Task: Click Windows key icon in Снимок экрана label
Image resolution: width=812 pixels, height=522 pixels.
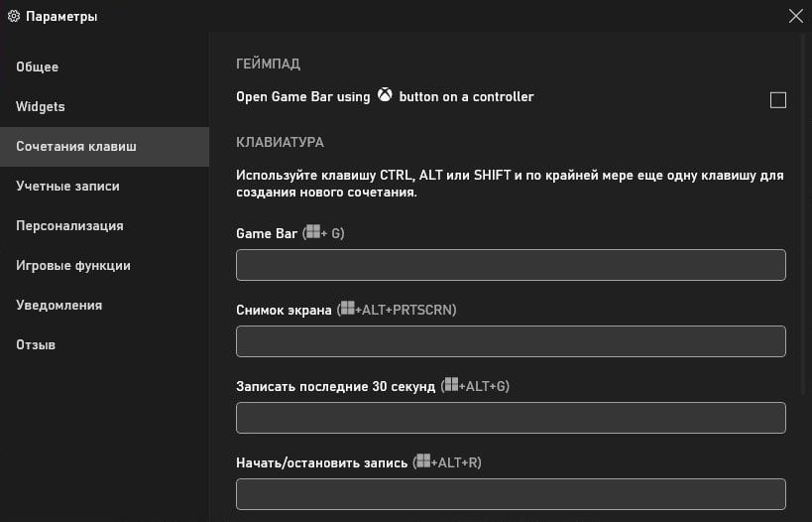Action: click(x=347, y=310)
